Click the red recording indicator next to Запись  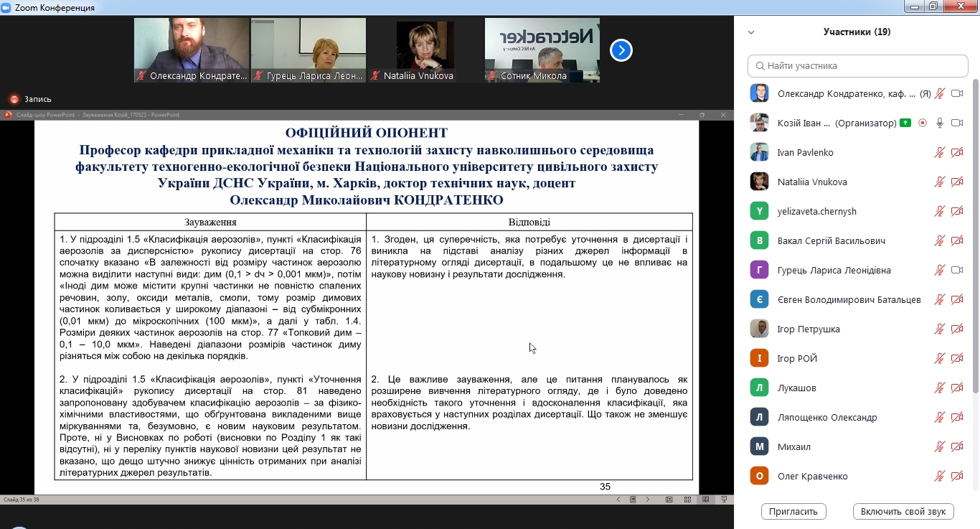14,99
